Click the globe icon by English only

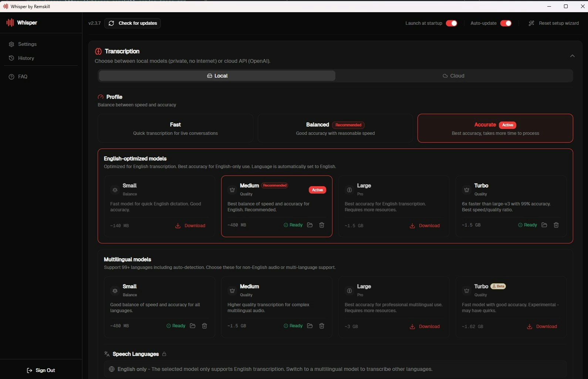click(x=112, y=369)
